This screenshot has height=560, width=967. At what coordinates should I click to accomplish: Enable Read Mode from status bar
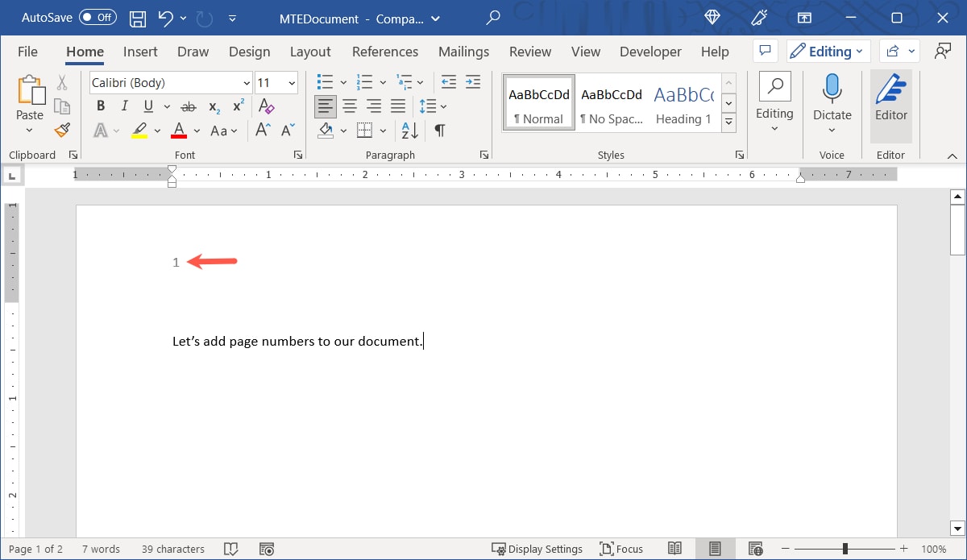pos(674,549)
